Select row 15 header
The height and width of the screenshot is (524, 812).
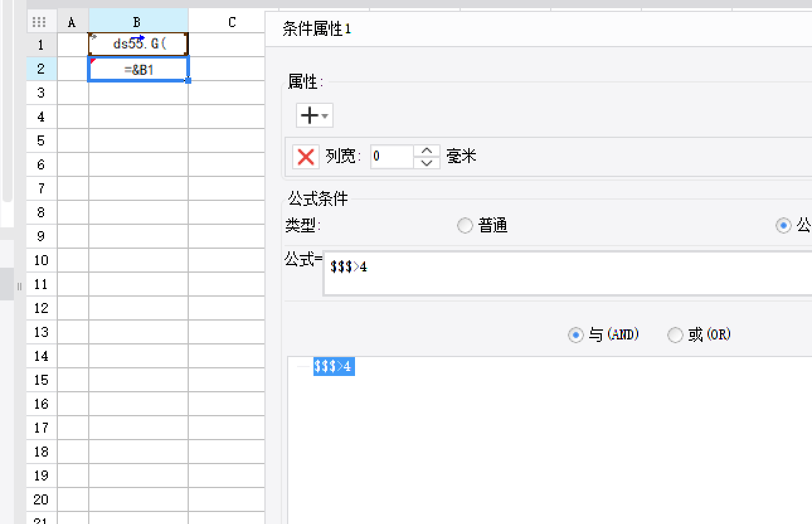coord(42,380)
